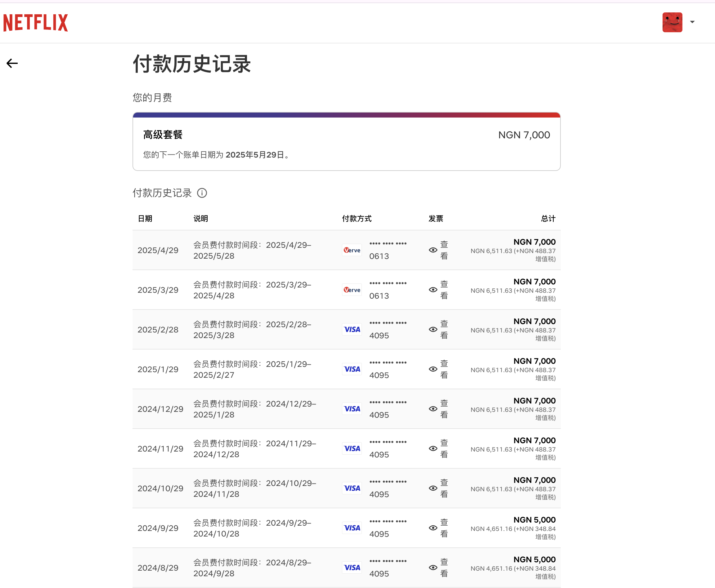This screenshot has width=715, height=588.
Task: Click the 发票 column header
Action: point(436,218)
